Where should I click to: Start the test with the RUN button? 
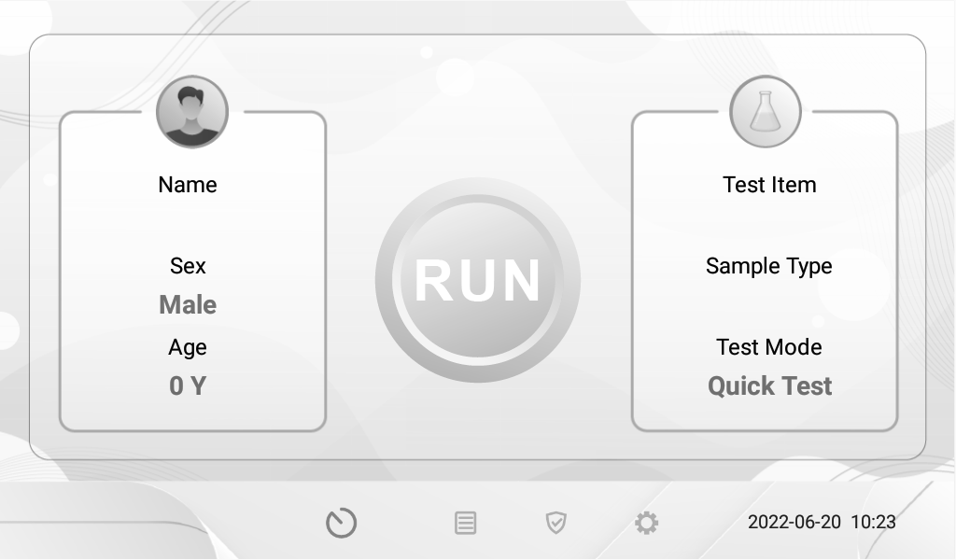pyautogui.click(x=478, y=280)
